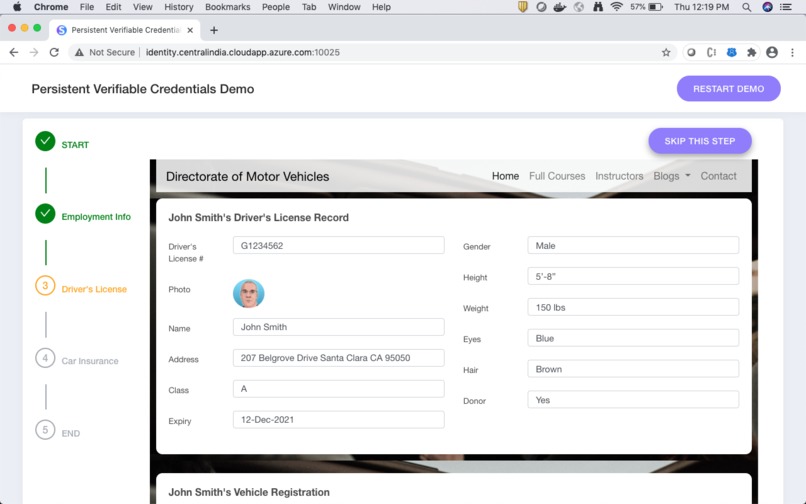Open the notification center list icon
The width and height of the screenshot is (806, 504).
coord(786,7)
